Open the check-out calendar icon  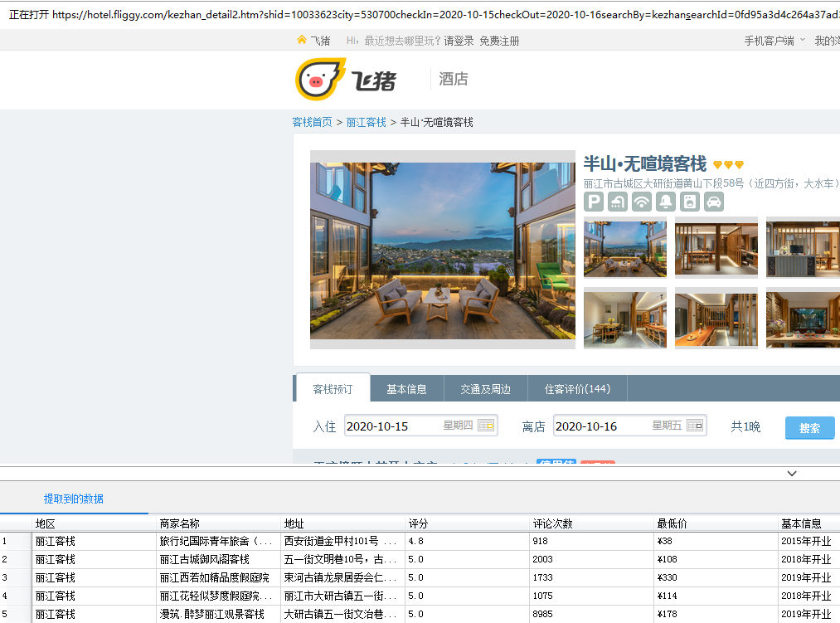(x=695, y=426)
